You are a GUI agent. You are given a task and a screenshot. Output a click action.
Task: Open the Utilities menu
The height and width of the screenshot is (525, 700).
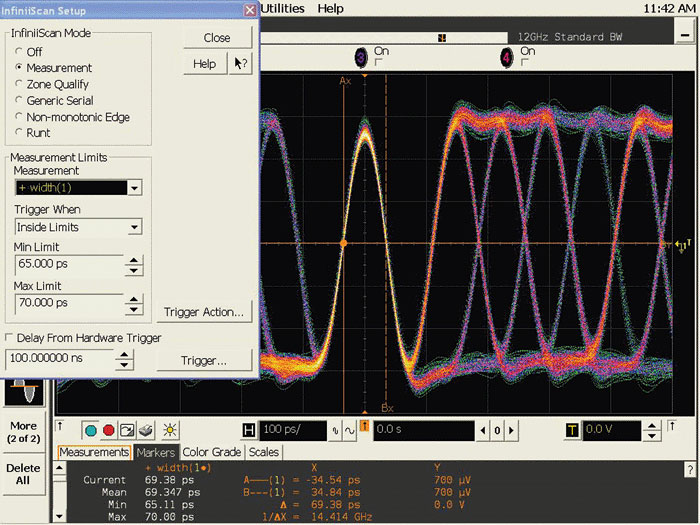click(x=282, y=8)
